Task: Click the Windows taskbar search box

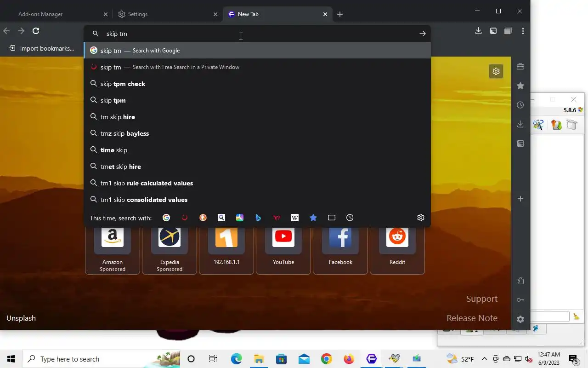Action: pyautogui.click(x=101, y=359)
